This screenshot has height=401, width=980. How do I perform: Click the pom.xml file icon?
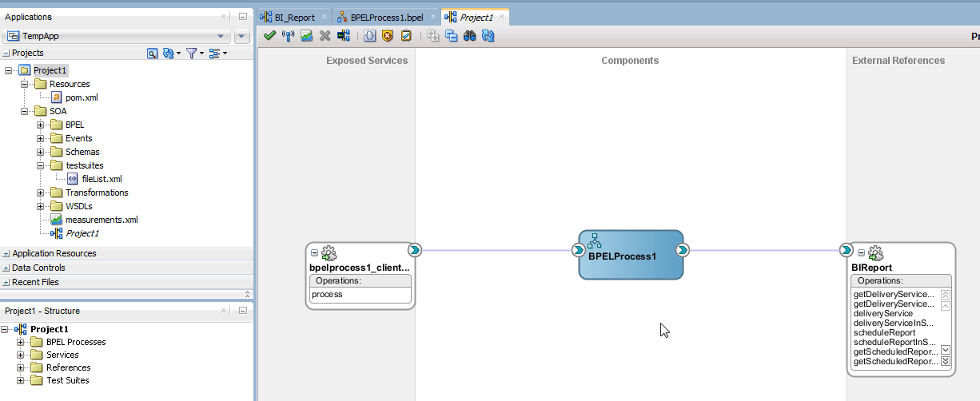tap(56, 97)
